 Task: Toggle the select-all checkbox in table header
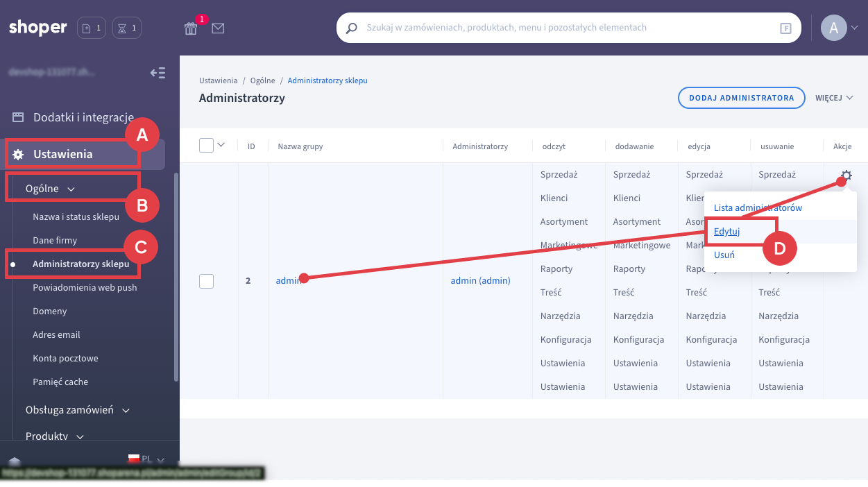[x=206, y=146]
